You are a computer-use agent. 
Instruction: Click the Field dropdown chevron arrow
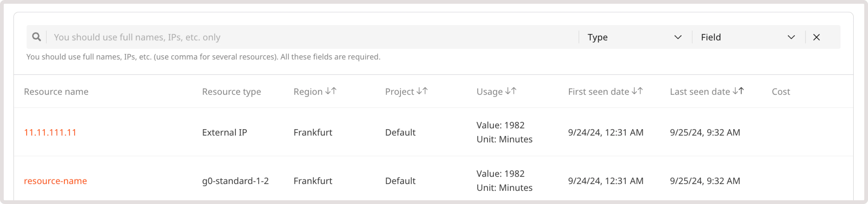coord(791,37)
